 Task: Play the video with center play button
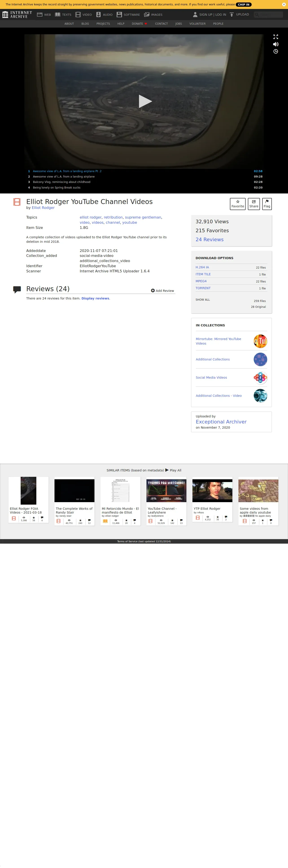tap(145, 101)
